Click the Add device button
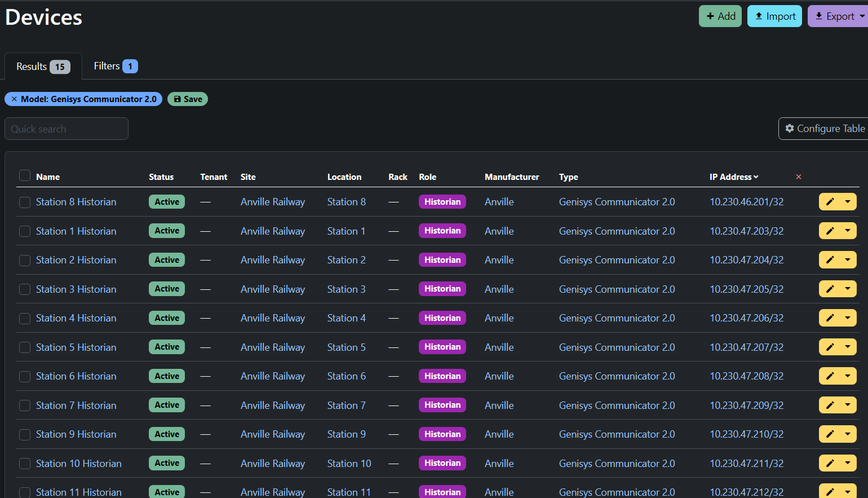Image resolution: width=868 pixels, height=498 pixels. point(720,16)
